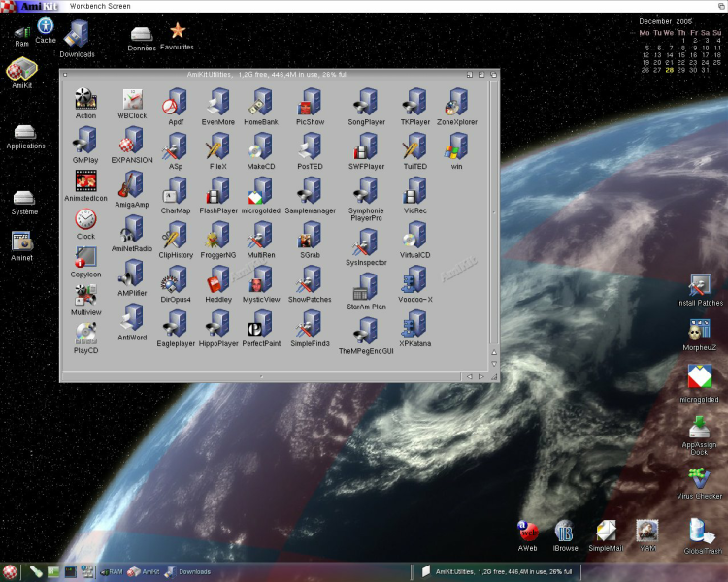Select Downloads entry in the taskbar

point(188,571)
